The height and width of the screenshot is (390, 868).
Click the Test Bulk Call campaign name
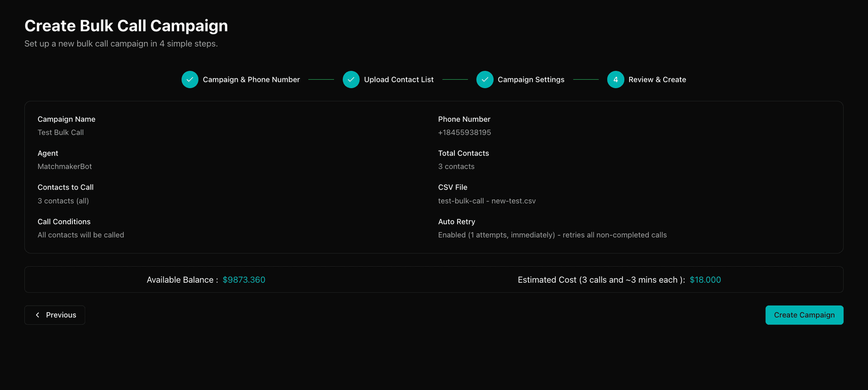[61, 133]
